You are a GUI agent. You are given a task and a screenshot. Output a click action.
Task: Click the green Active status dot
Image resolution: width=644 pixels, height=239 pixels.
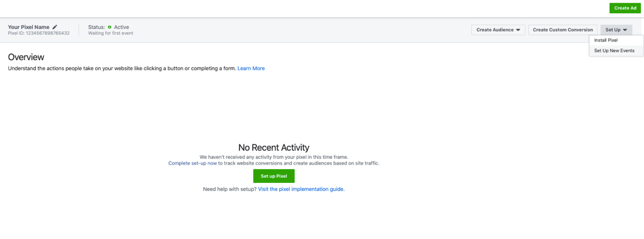(110, 27)
